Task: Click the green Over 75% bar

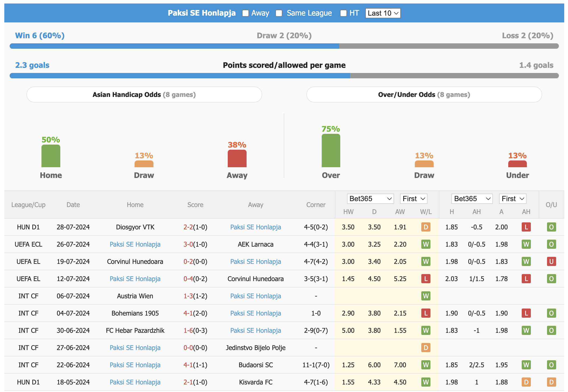Action: pos(331,150)
